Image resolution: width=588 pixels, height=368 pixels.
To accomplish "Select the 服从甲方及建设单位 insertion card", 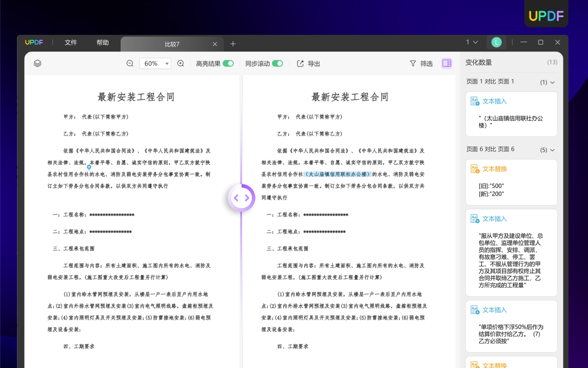I will 512,253.
